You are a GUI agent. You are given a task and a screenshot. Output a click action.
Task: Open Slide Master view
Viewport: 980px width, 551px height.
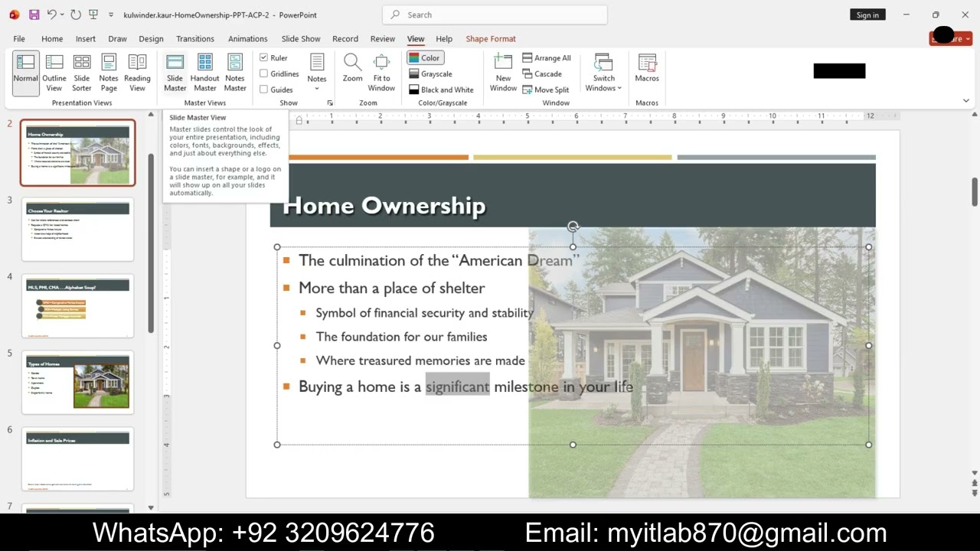tap(175, 73)
